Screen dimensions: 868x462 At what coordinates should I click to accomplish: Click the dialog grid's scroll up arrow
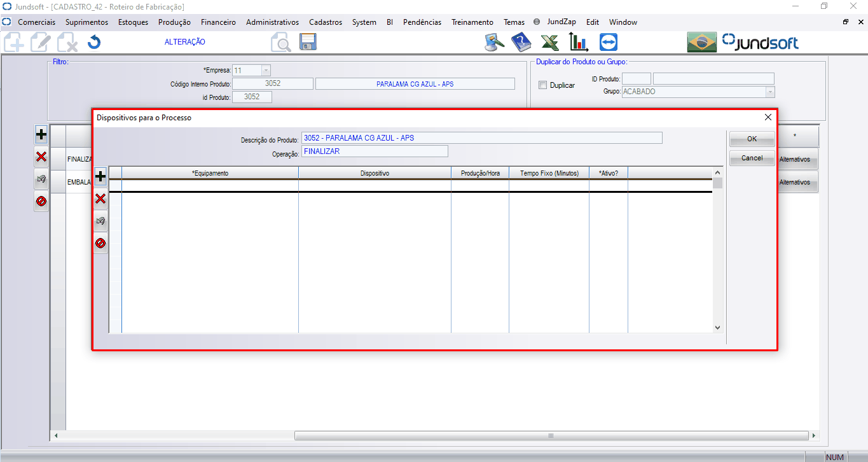(718, 172)
